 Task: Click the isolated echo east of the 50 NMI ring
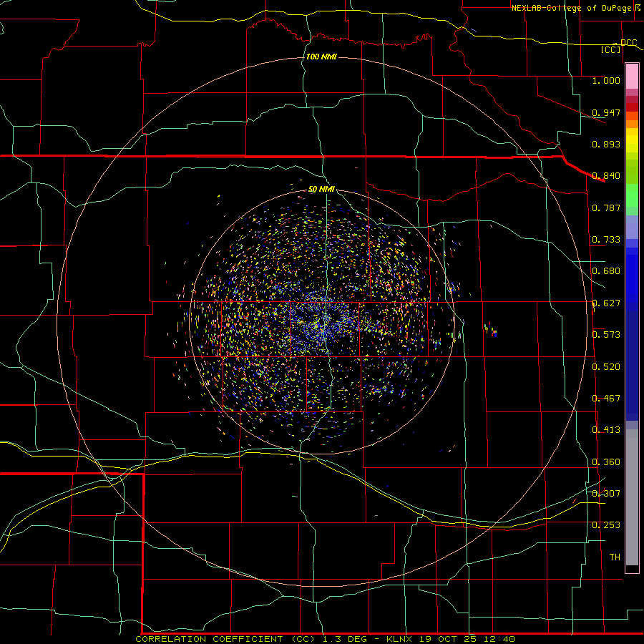tap(490, 330)
